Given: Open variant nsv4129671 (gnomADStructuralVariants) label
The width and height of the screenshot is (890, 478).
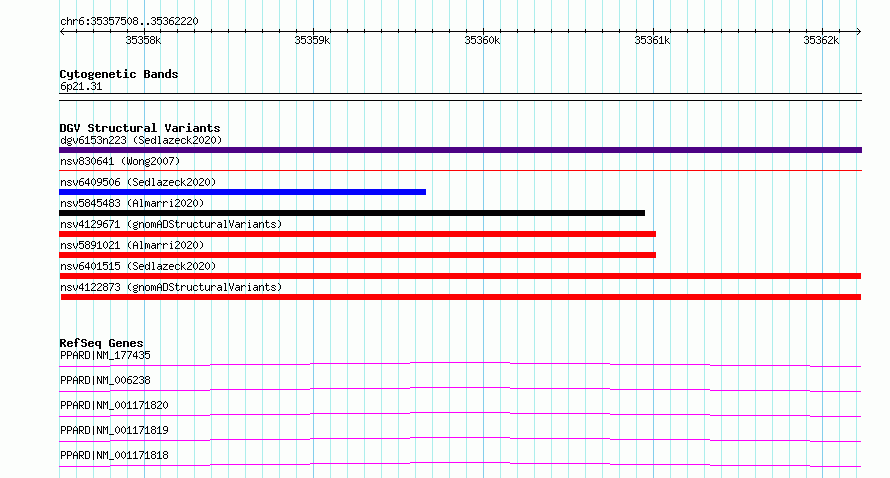Looking at the screenshot, I should click(171, 224).
